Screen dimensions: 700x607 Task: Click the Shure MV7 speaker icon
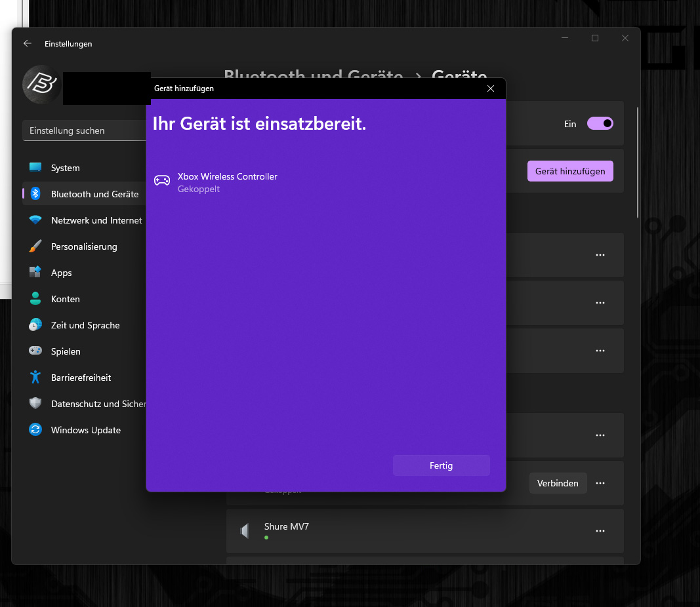(245, 531)
